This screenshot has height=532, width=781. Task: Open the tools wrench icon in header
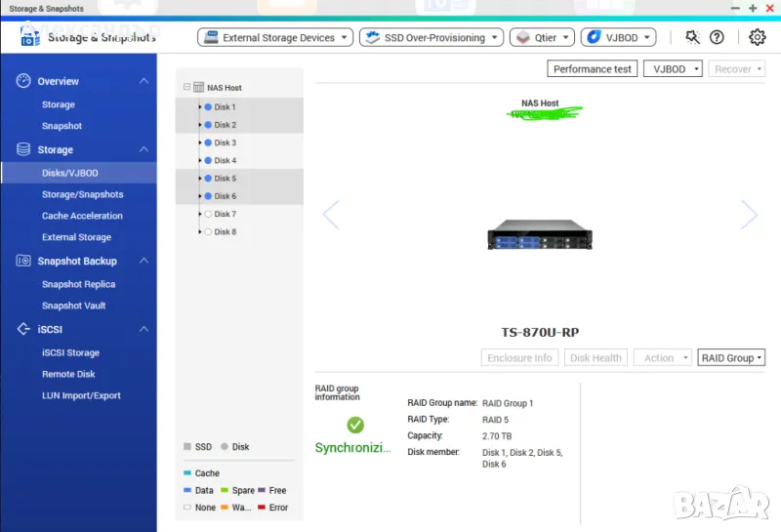pyautogui.click(x=692, y=37)
